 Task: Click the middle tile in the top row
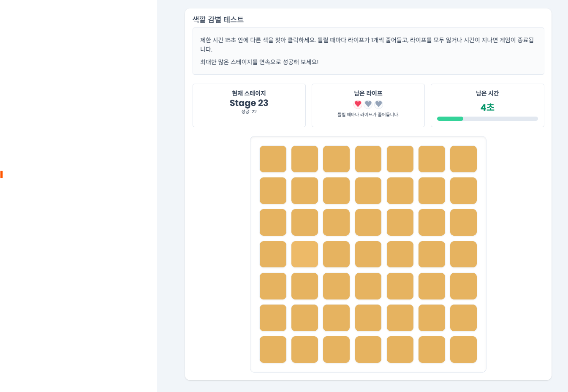(x=368, y=159)
